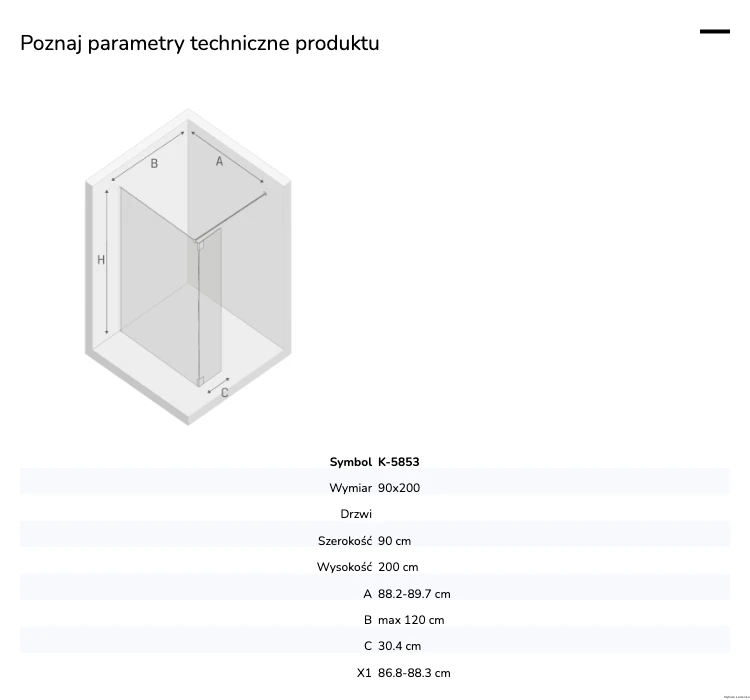Click the X1 86.8-88.3 cm value
Screen dimensions: 750x700
pos(414,673)
